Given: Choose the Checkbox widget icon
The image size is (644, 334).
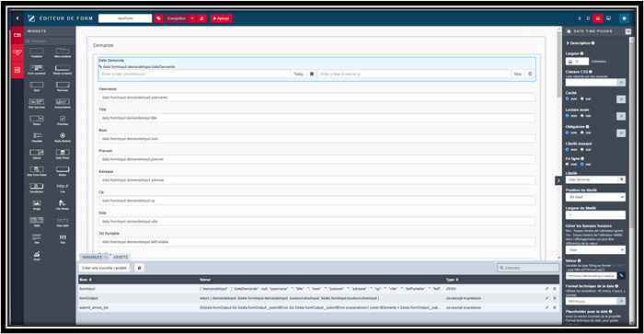Looking at the screenshot, I should 63,120.
